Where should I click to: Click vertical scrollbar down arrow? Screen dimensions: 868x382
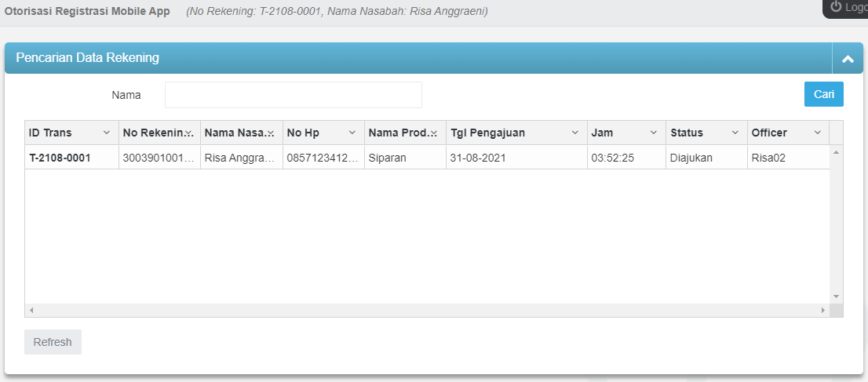pyautogui.click(x=836, y=297)
